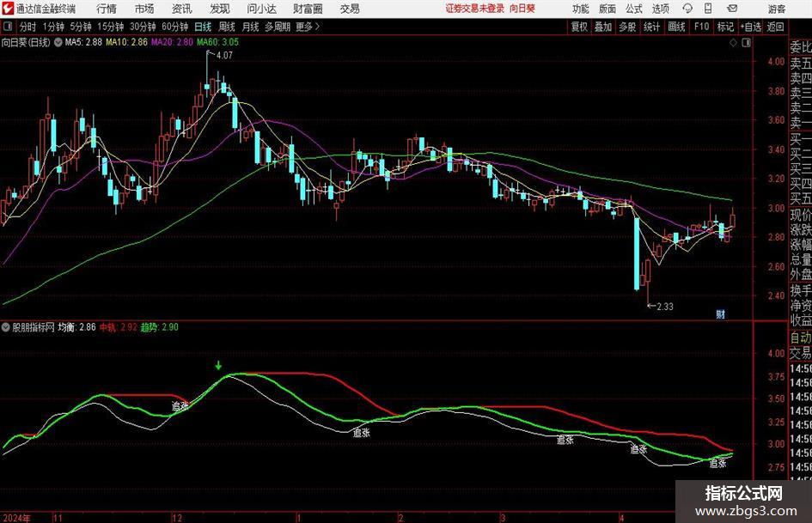The width and height of the screenshot is (812, 523).
Task: Open the customer service headset icon
Action: coord(687,9)
